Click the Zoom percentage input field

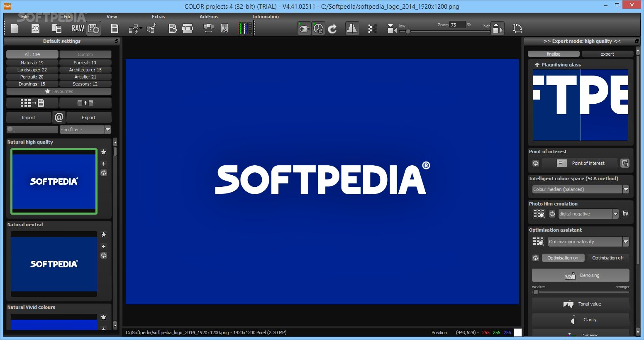coord(458,25)
